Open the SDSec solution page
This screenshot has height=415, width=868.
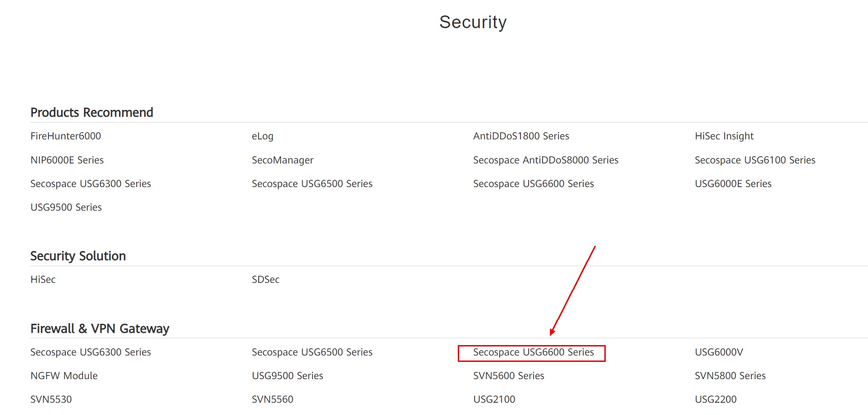pyautogui.click(x=265, y=279)
